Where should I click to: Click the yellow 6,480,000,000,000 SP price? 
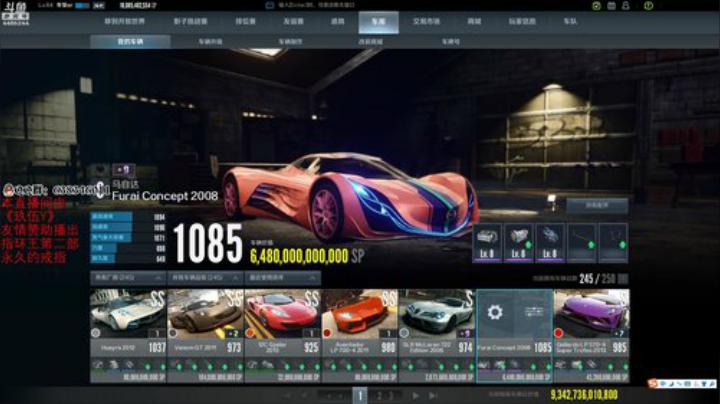(307, 256)
